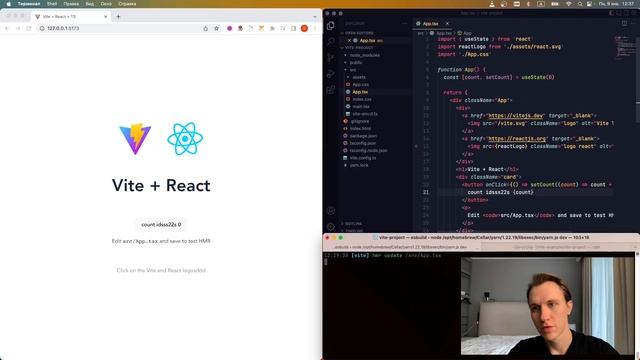Image resolution: width=640 pixels, height=360 pixels.
Task: Open the Accounts icon in activity bar
Action: [331, 211]
